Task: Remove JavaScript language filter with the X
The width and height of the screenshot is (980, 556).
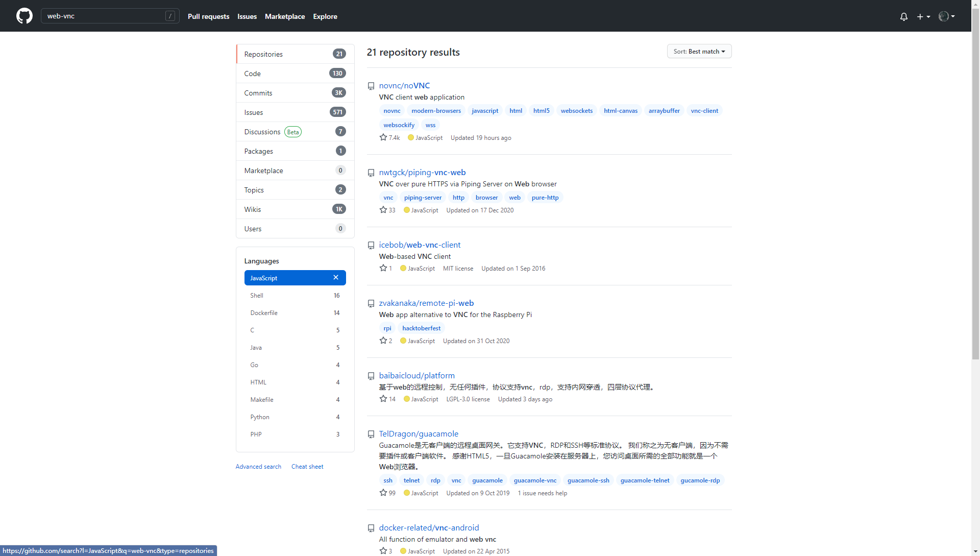Action: coord(336,277)
